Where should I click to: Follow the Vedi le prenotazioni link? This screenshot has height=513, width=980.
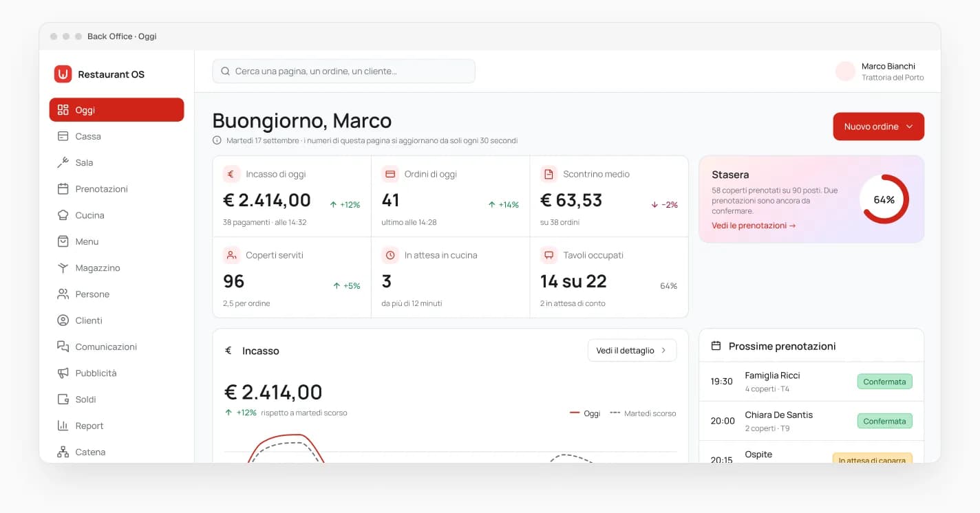pos(754,226)
